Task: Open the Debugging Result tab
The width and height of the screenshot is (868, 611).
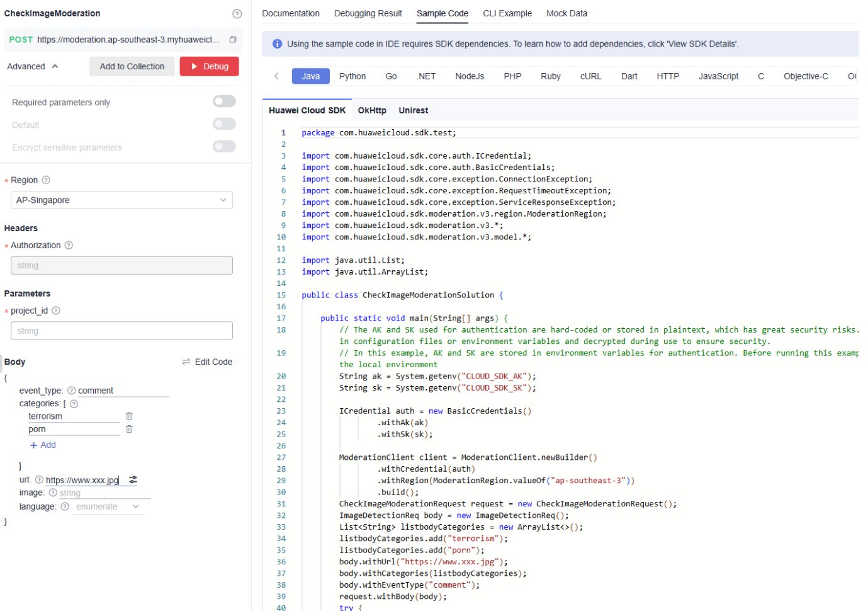Action: (368, 13)
